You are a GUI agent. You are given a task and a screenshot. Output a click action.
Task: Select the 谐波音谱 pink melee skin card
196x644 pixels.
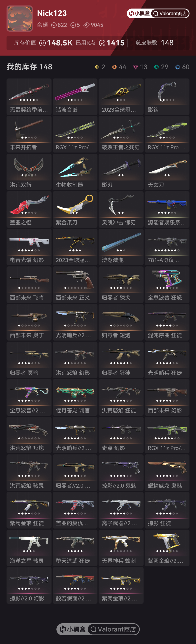(75, 97)
